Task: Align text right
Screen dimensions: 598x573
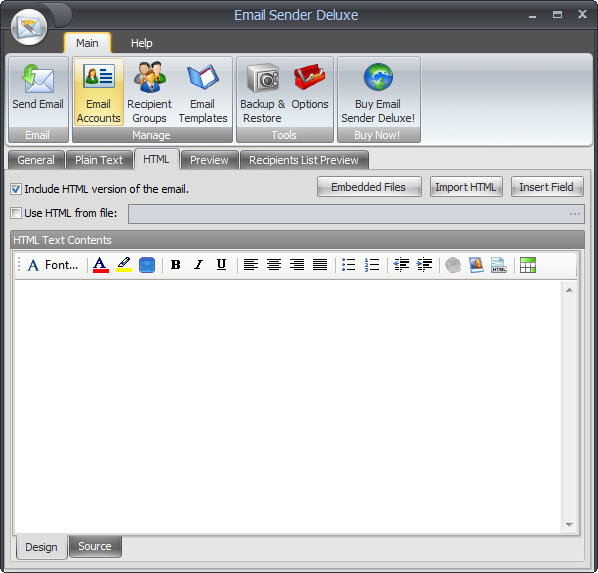Action: point(297,265)
